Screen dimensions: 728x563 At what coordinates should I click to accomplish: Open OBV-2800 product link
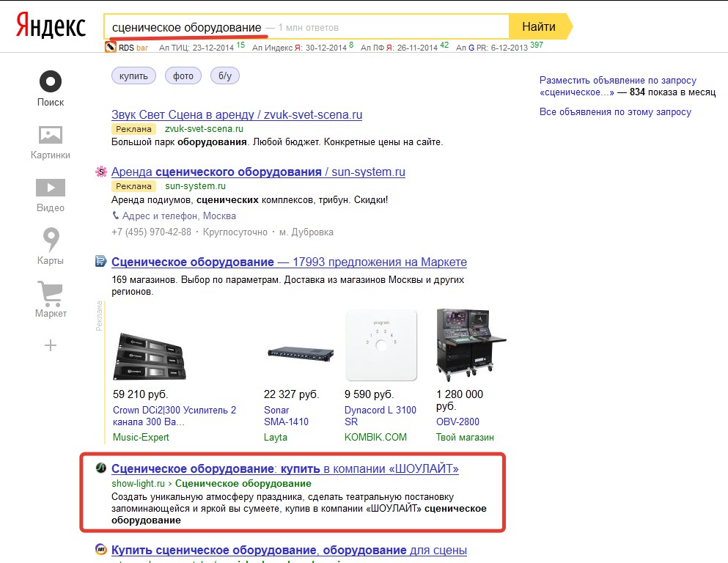click(457, 422)
